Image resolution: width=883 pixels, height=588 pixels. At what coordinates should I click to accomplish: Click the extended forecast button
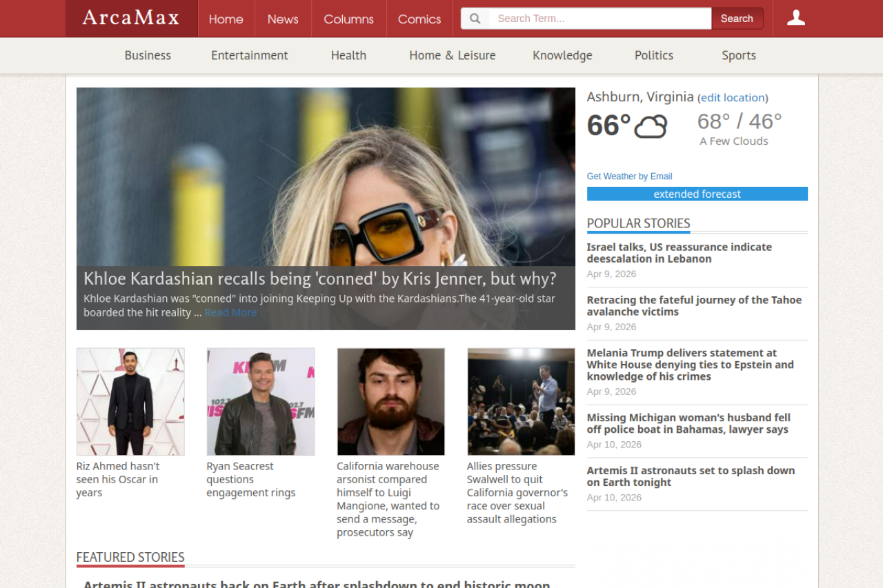[x=697, y=194]
